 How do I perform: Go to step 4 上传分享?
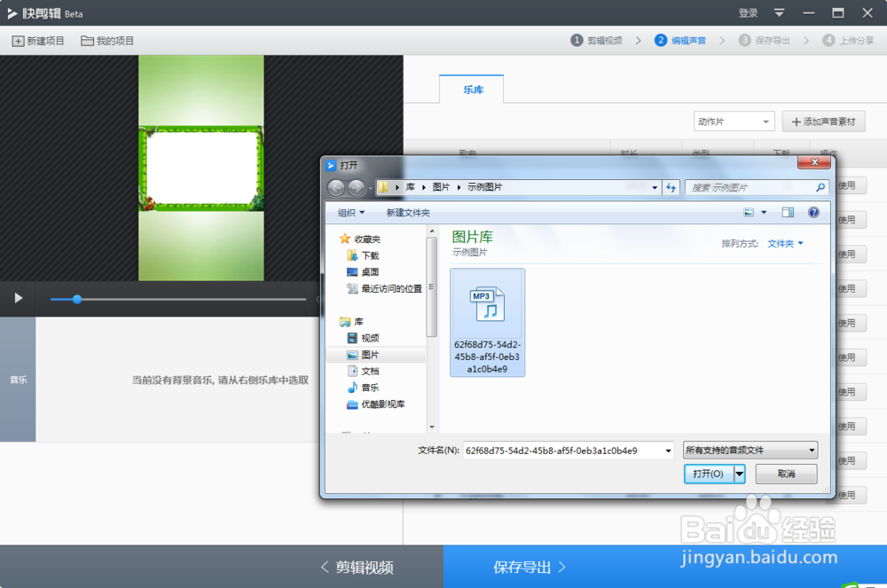click(x=849, y=40)
